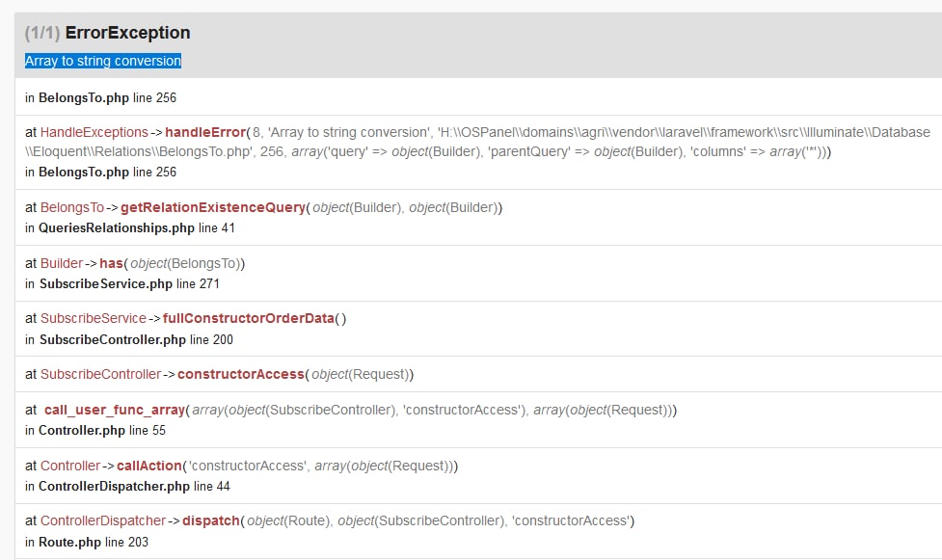Screen dimensions: 942x560
Task: Click the BelongsTo class before getRelationExistenceQuery
Action: point(72,207)
